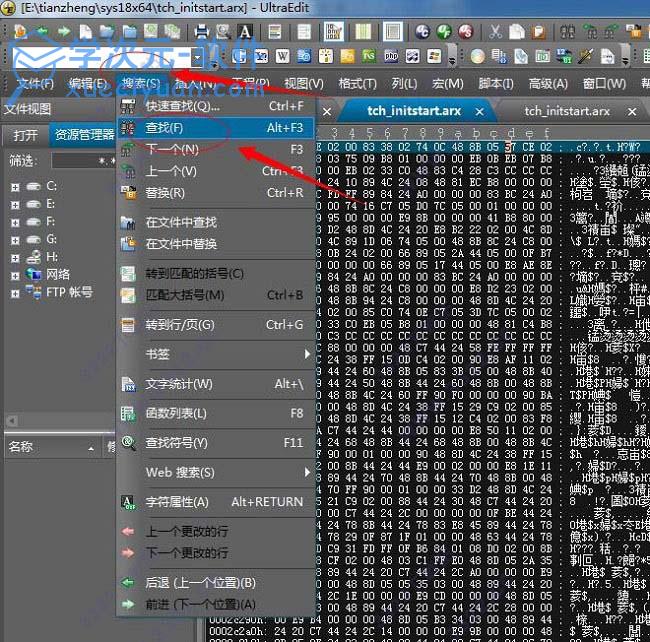
Task: Click the Print icon in the toolbar
Action: click(202, 31)
